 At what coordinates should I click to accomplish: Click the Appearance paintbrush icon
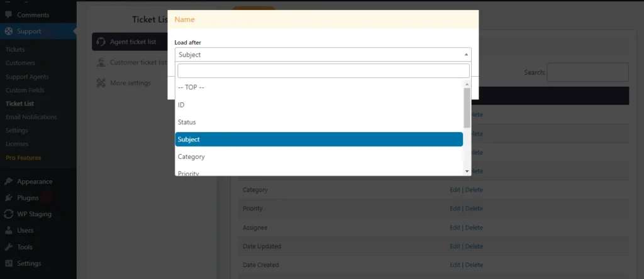tap(8, 182)
